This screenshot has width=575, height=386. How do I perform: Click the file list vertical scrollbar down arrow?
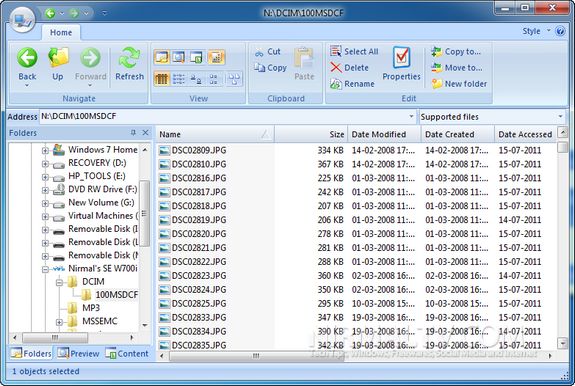click(x=563, y=343)
